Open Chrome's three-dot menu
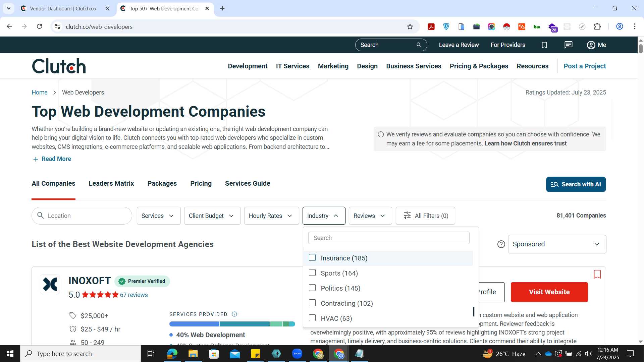The width and height of the screenshot is (644, 362). 635,26
